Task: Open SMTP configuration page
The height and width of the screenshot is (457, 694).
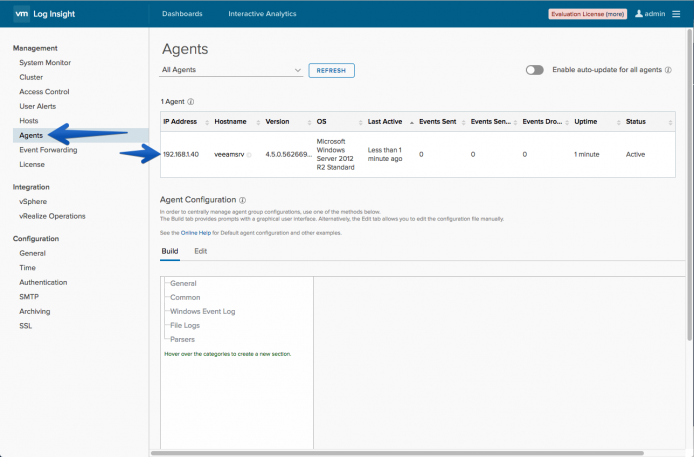Action: 29,297
